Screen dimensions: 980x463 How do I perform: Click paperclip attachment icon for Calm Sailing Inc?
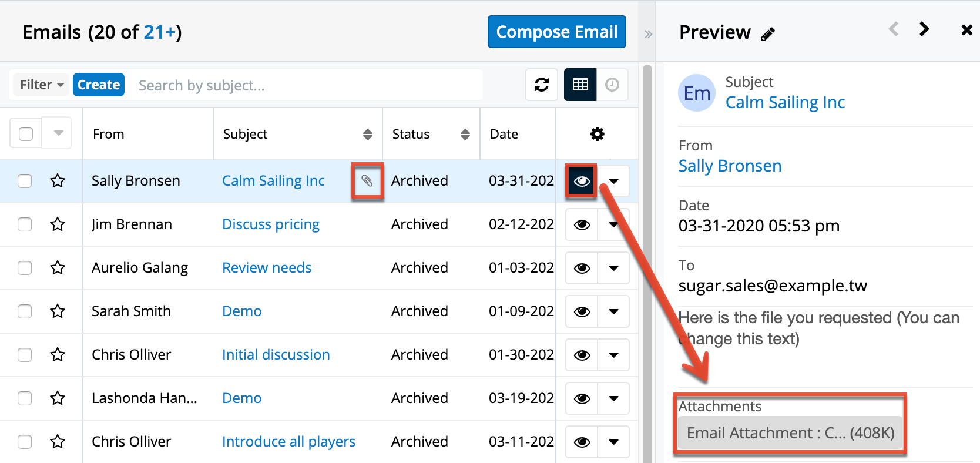click(x=367, y=181)
